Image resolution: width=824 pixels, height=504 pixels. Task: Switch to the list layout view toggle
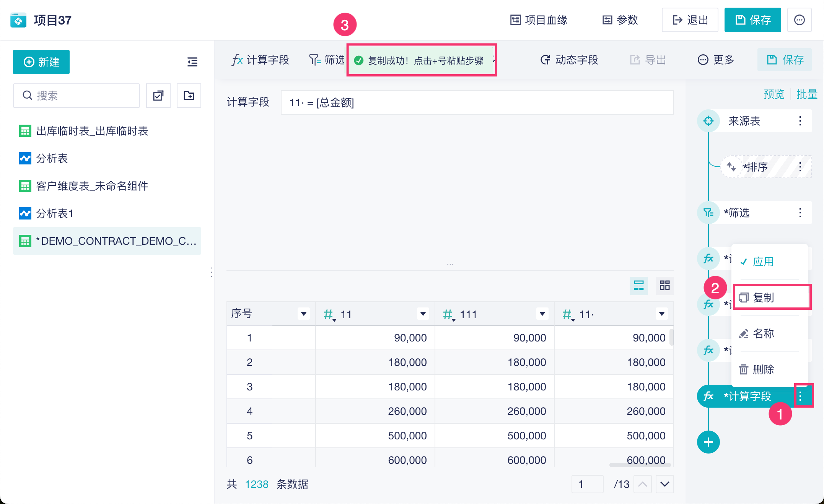638,285
